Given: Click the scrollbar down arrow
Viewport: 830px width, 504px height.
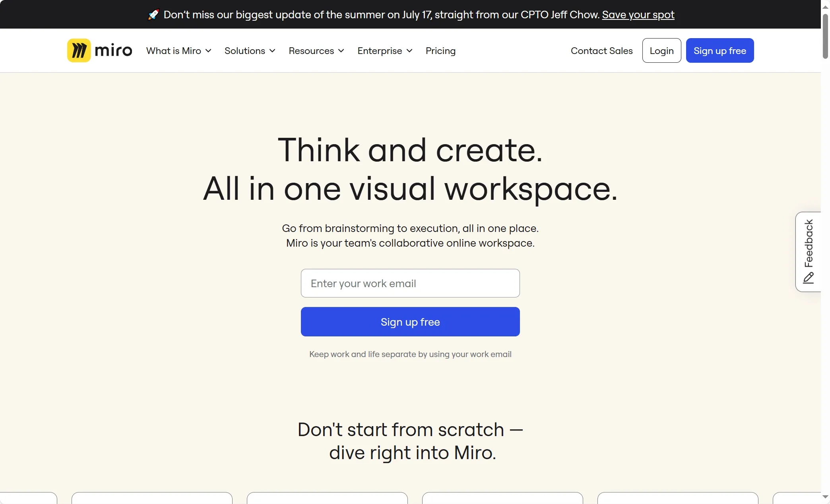Looking at the screenshot, I should tap(825, 497).
